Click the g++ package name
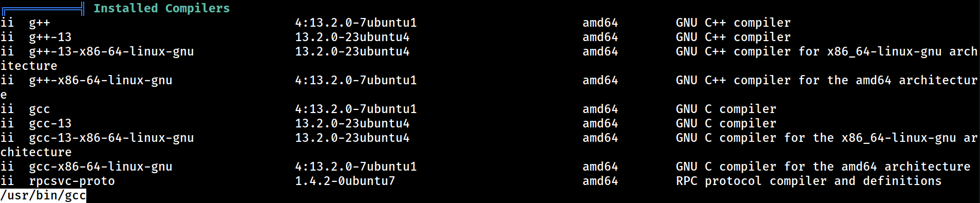 coord(40,23)
